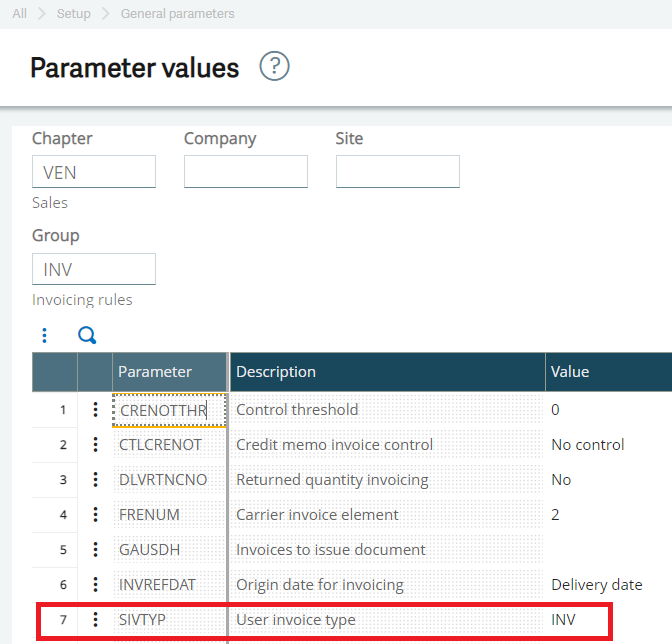Open row actions menu for CRENOTTHR
The height and width of the screenshot is (644, 672).
[x=95, y=409]
